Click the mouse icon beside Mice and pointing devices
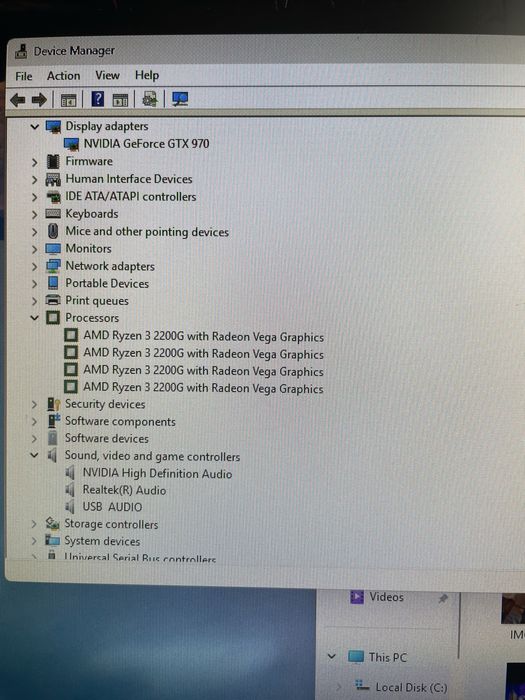525x700 pixels. click(53, 231)
